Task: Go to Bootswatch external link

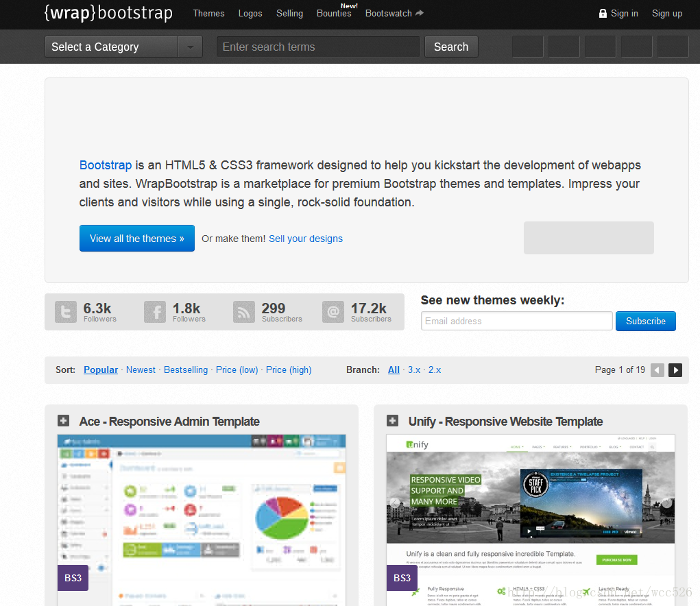Action: (394, 14)
